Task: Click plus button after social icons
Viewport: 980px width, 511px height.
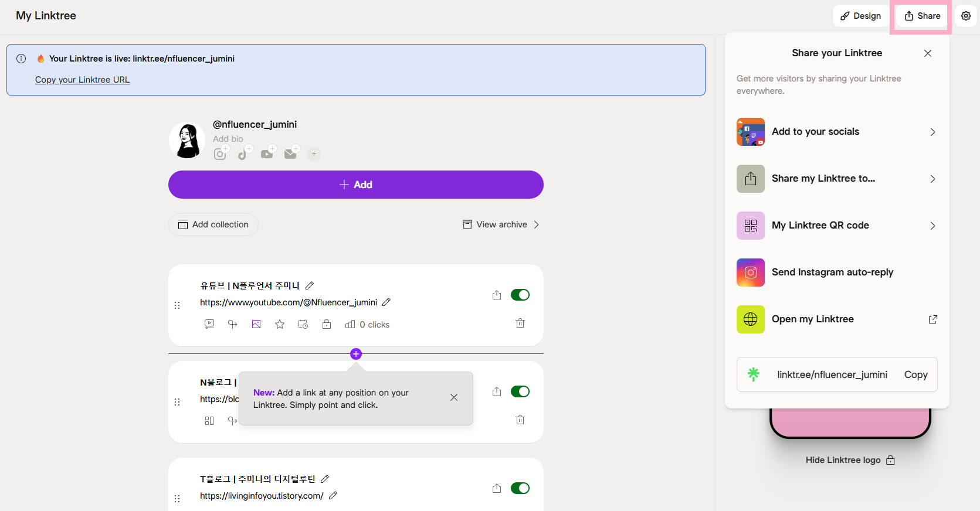Action: [x=314, y=154]
